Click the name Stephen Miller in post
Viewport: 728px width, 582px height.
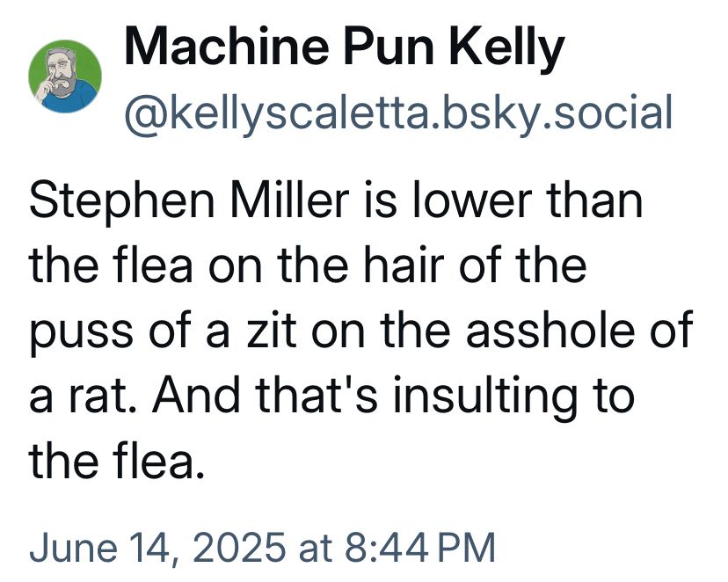click(x=189, y=202)
